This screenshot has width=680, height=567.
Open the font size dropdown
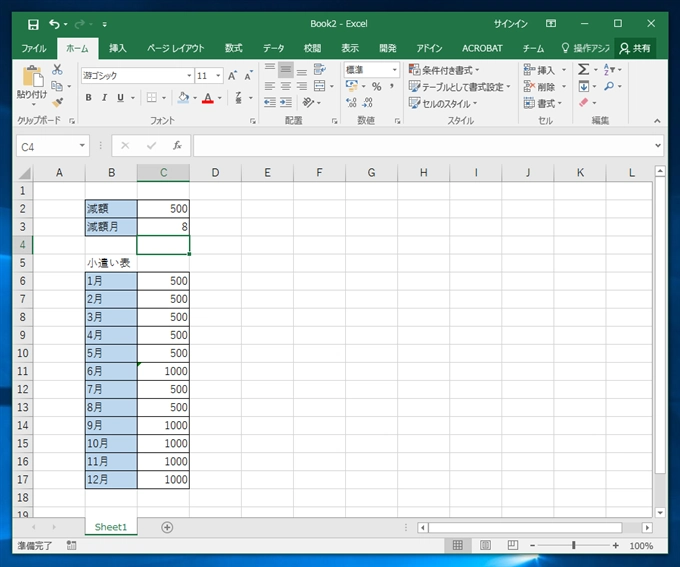(218, 76)
